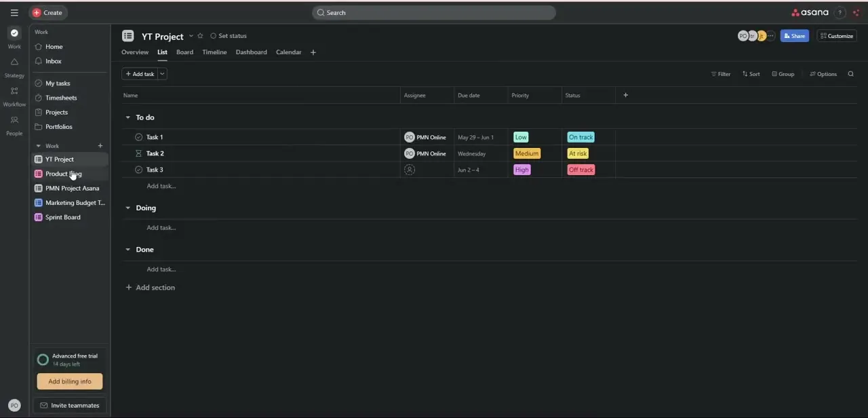868x418 pixels.
Task: Click Add section
Action: click(x=151, y=288)
